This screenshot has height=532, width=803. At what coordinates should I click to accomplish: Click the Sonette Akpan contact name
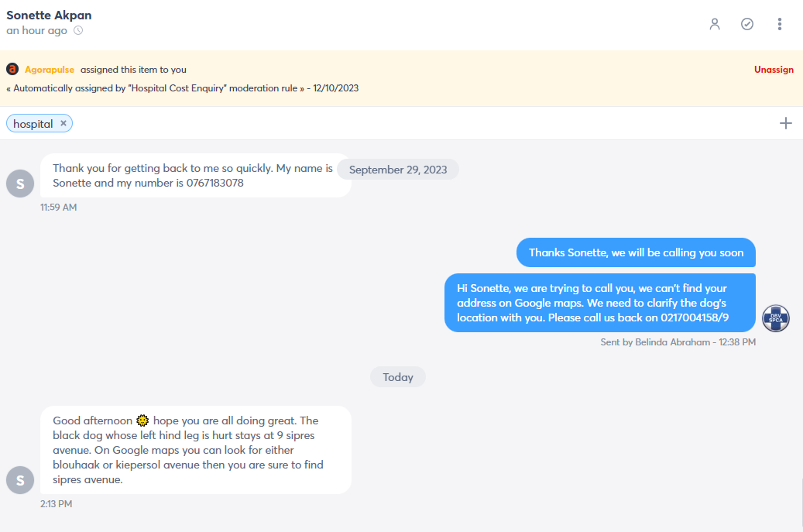coord(49,15)
